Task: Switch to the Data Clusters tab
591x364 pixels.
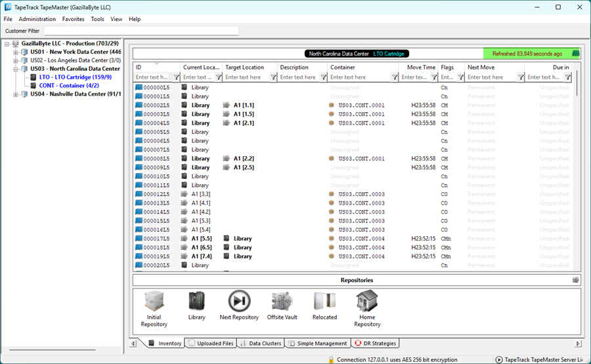Action: [x=261, y=343]
